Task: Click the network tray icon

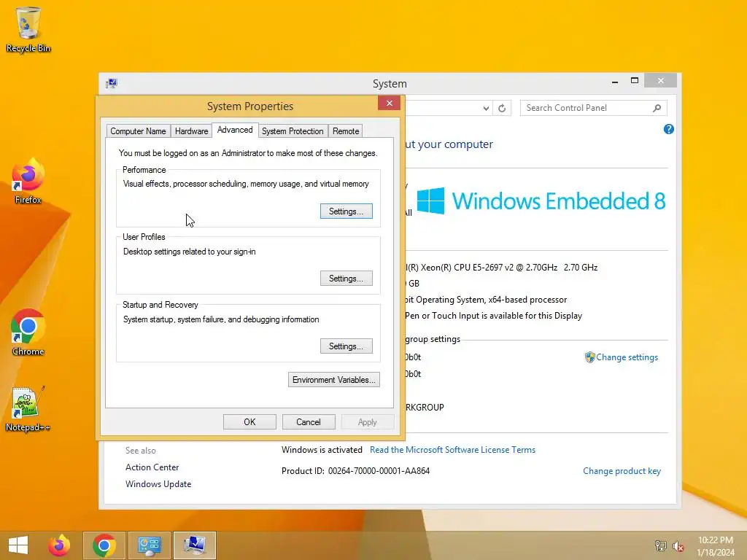Action: tap(661, 545)
